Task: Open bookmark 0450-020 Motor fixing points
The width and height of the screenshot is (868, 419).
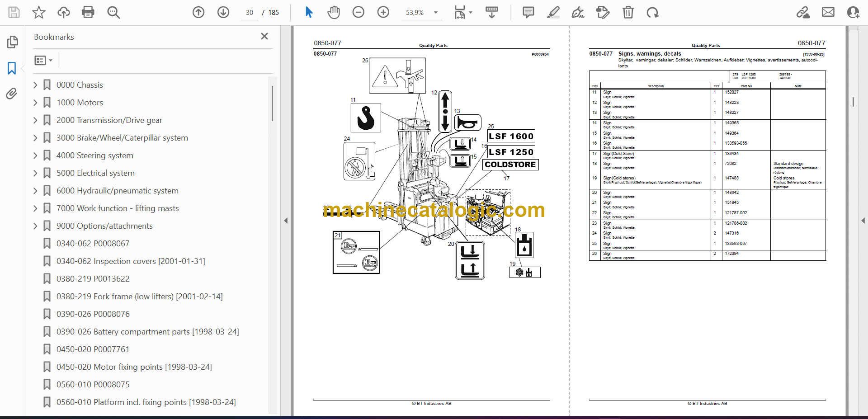Action: [134, 367]
